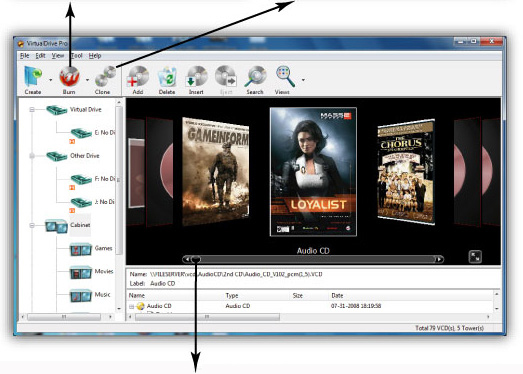Click file list vertical scrollbar down arrow
Viewport: 523px width, 374px height.
pos(497,309)
